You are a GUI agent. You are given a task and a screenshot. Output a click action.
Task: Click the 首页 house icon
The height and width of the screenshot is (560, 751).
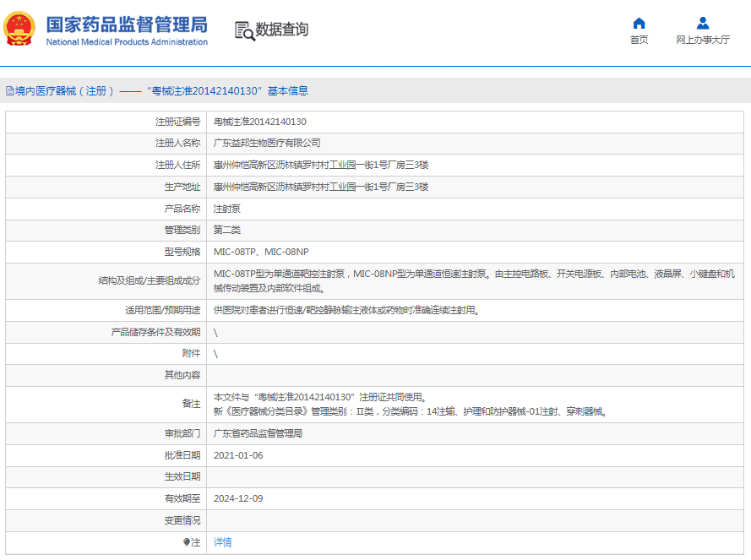(639, 23)
